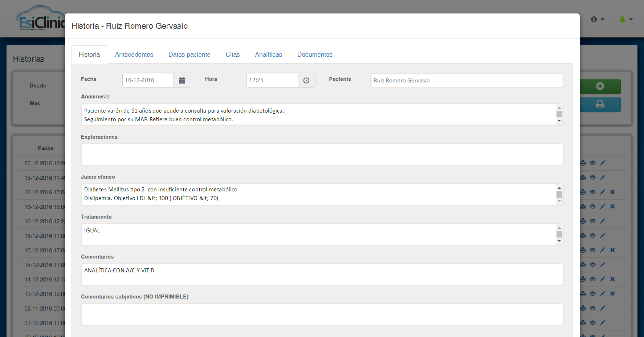Image resolution: width=644 pixels, height=337 pixels.
Task: Open the Citas tab
Action: click(233, 54)
